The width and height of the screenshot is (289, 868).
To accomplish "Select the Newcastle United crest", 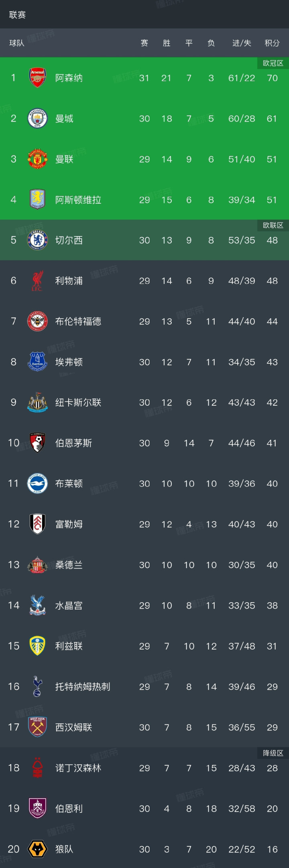I will coord(37,402).
